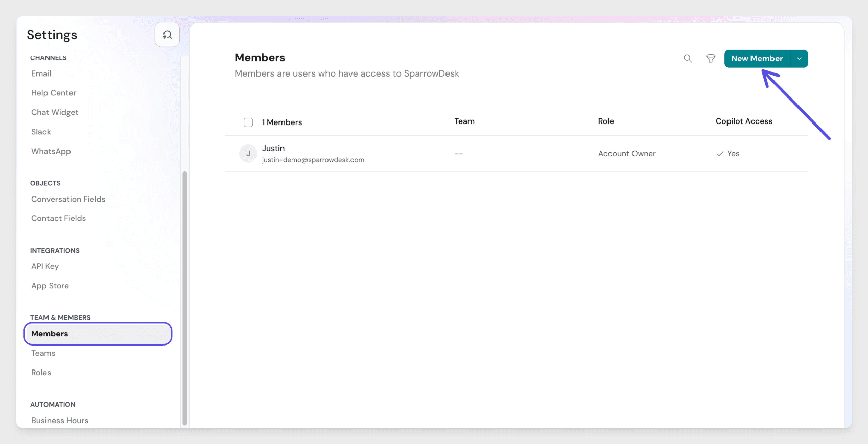Click the Team column header
This screenshot has height=444, width=868.
(x=464, y=121)
